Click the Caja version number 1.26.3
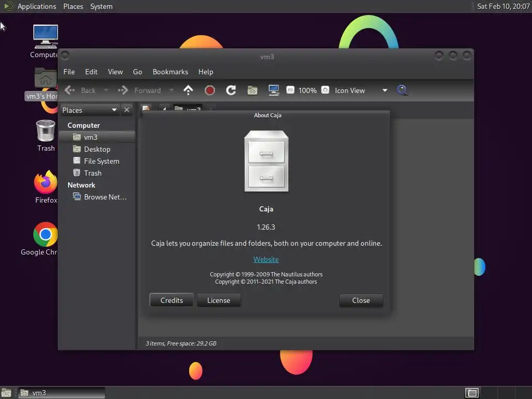 click(x=266, y=227)
